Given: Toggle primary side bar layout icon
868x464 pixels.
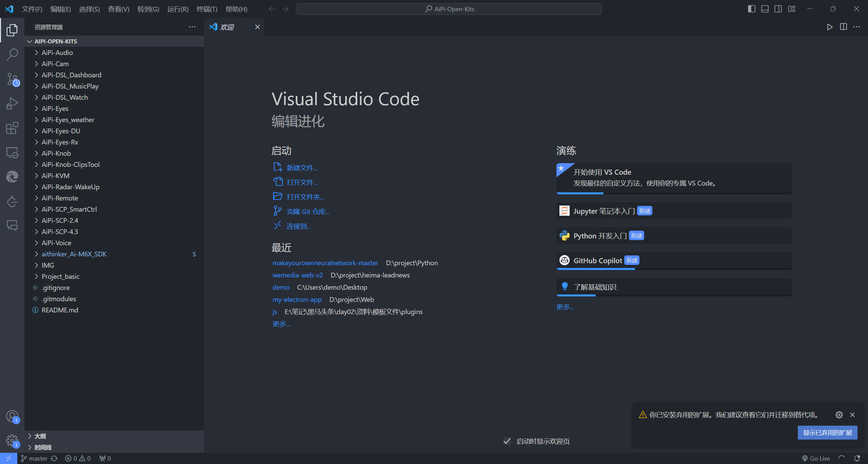Looking at the screenshot, I should [751, 9].
